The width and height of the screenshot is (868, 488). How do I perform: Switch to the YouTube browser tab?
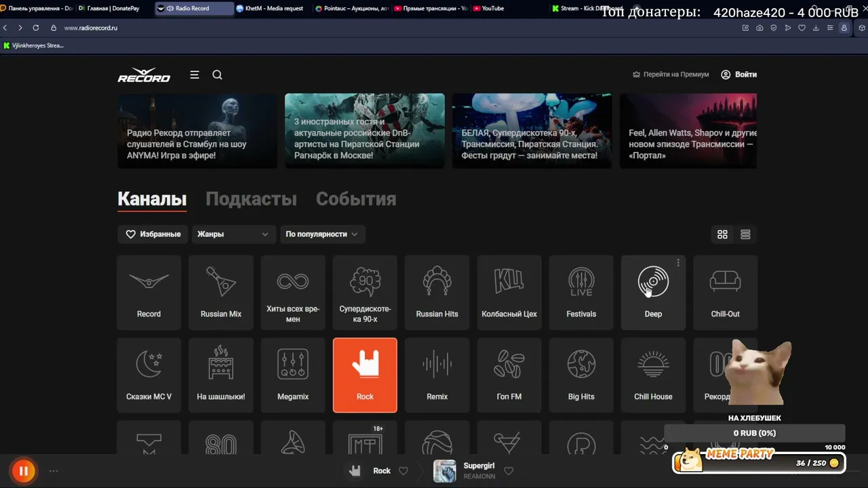pyautogui.click(x=509, y=8)
